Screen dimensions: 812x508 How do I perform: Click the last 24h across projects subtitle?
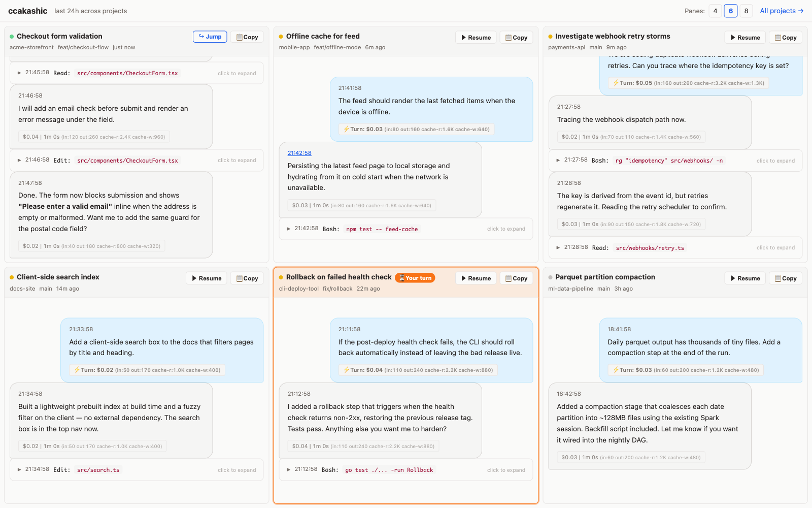tap(91, 11)
